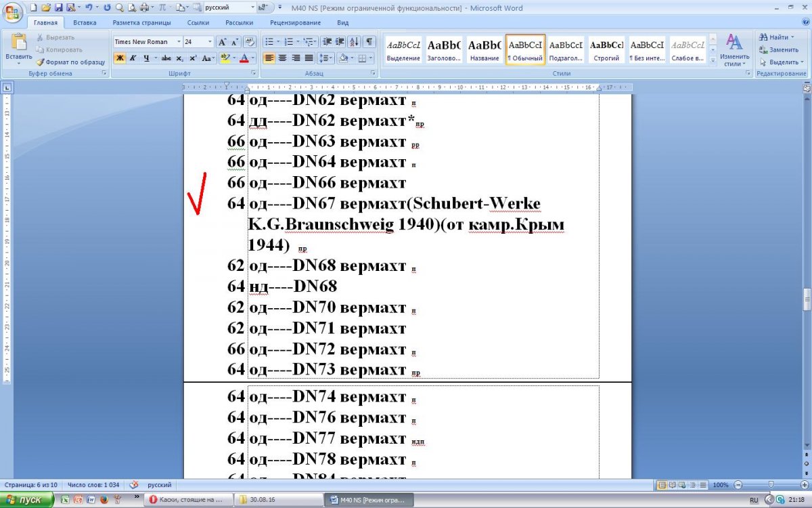Open the Times New Roman font dropdown
Image resolution: width=812 pixels, height=508 pixels.
179,42
